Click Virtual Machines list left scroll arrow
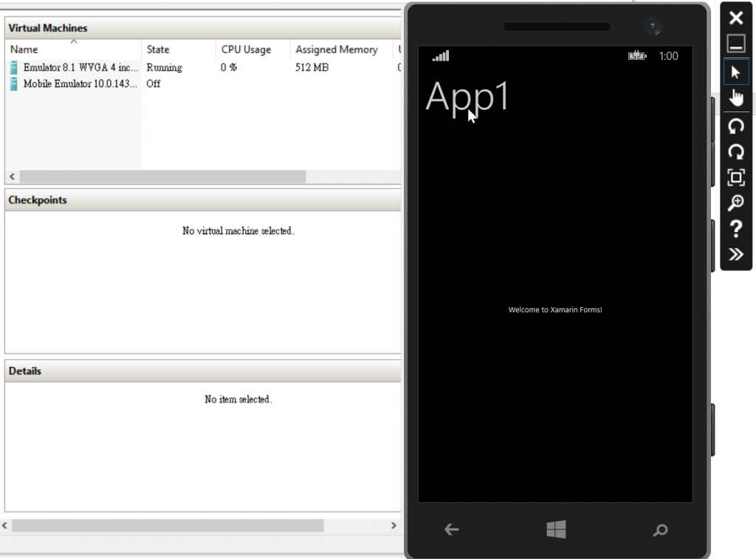The image size is (756, 559). [x=12, y=176]
